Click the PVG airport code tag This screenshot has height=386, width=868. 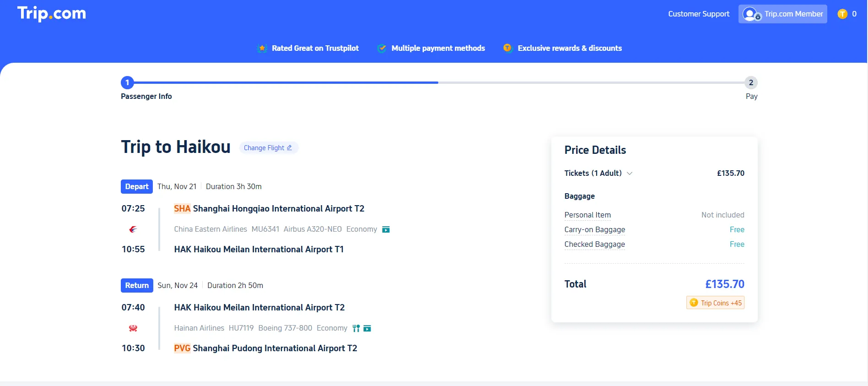pos(182,348)
